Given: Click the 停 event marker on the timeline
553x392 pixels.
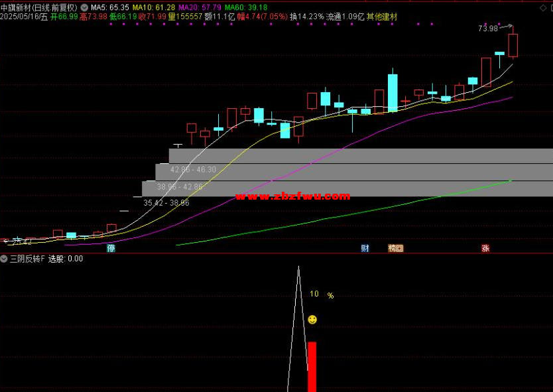Looking at the screenshot, I should (x=111, y=248).
